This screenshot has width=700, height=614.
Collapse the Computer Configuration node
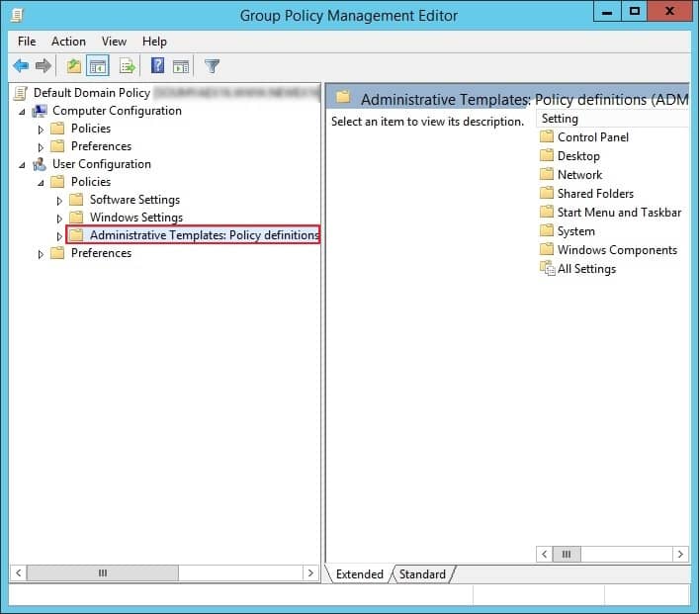coord(22,112)
